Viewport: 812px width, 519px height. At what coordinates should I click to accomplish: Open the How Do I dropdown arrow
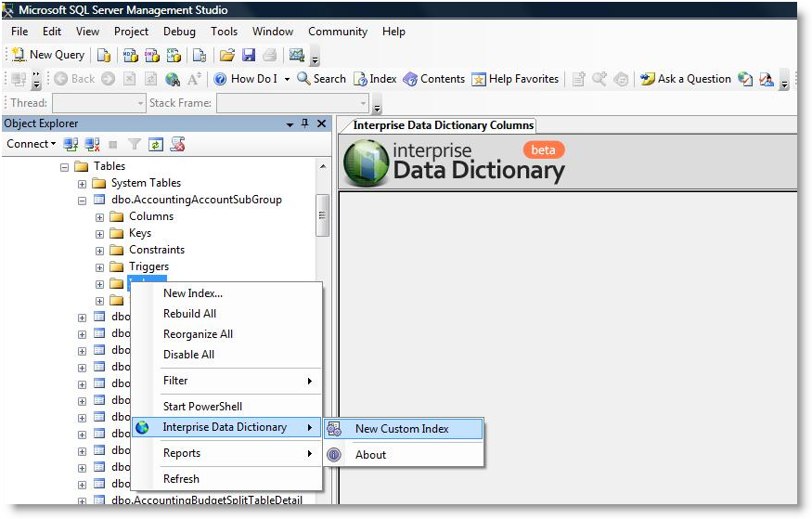(x=287, y=79)
